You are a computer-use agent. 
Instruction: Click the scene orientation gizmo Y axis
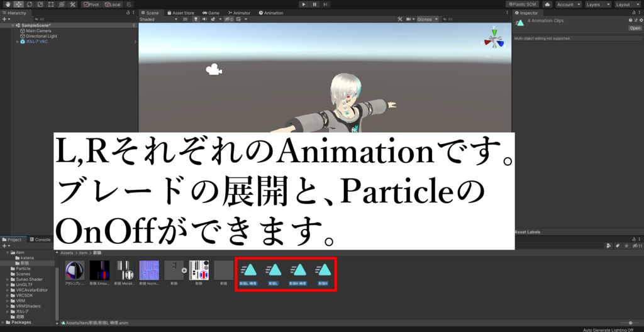tap(494, 31)
